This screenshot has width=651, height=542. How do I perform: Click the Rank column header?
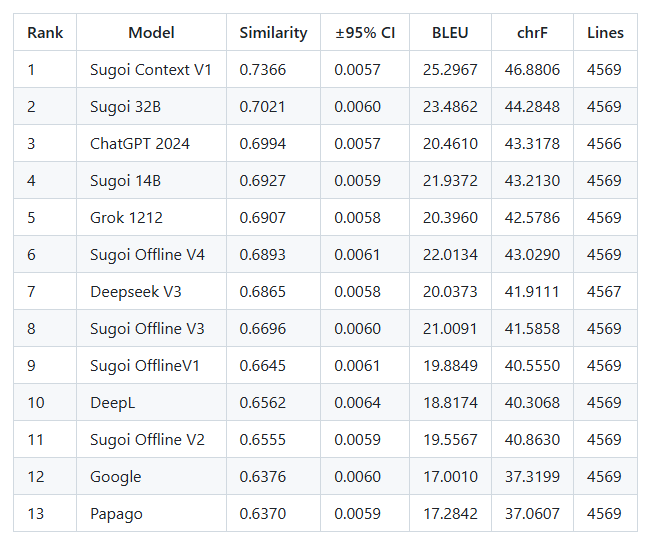coord(45,32)
